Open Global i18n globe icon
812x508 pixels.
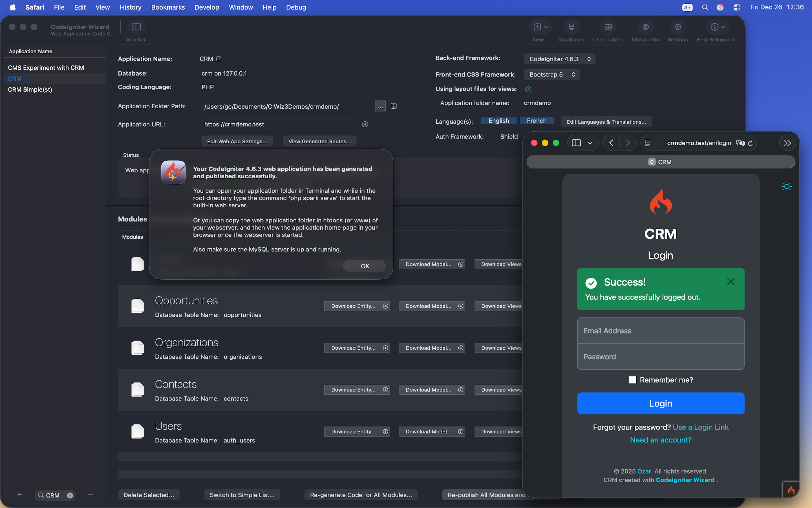click(645, 27)
